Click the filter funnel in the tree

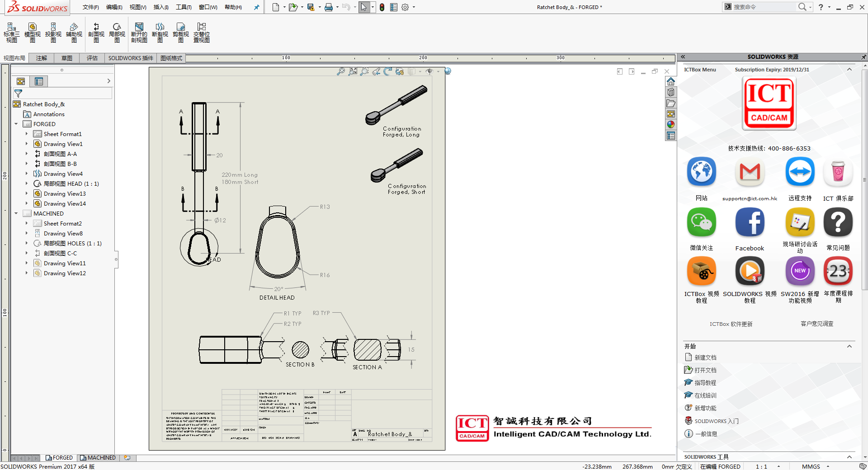18,94
